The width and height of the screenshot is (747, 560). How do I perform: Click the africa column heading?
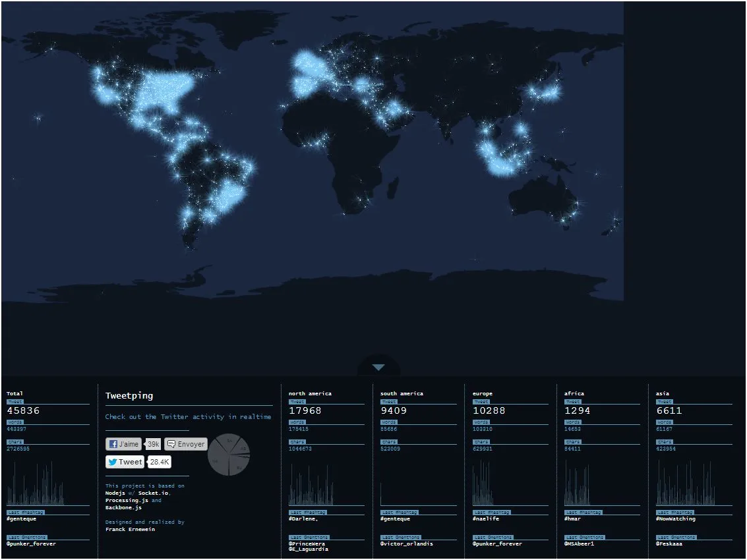(x=574, y=394)
